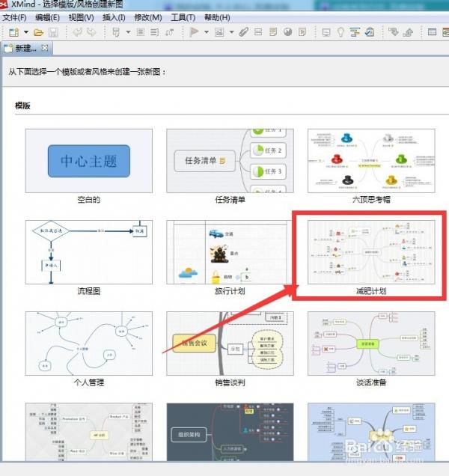Close the 新建 tab

tap(45, 48)
